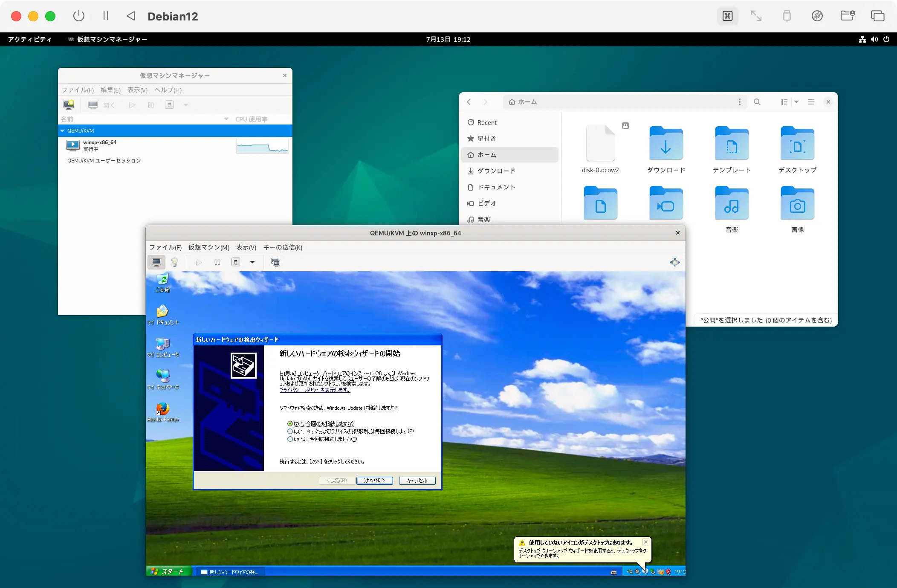
Task: Select ドキュメント in Files sidebar
Action: pyautogui.click(x=510, y=187)
